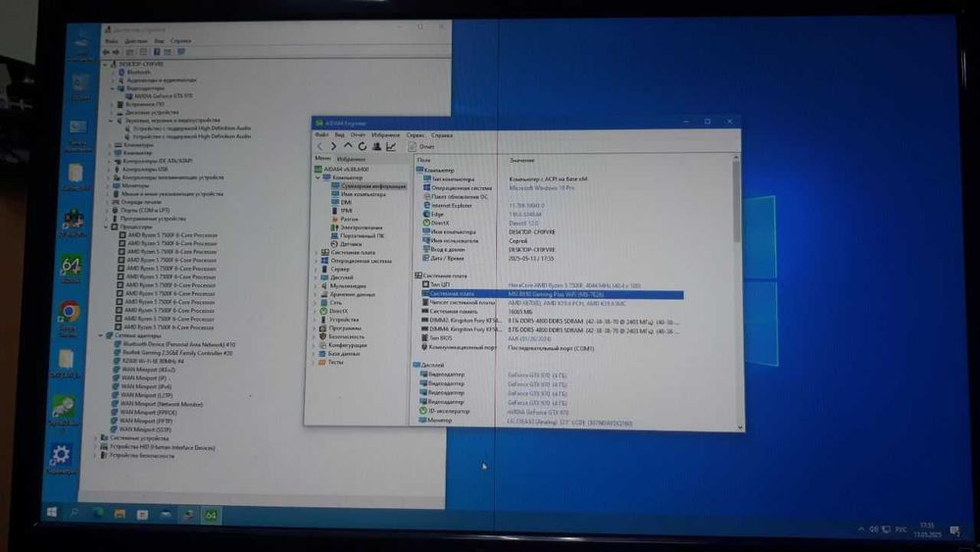Viewport: 980px width, 552px height.
Task: Click the Значение column header in AIDA64
Action: click(521, 160)
